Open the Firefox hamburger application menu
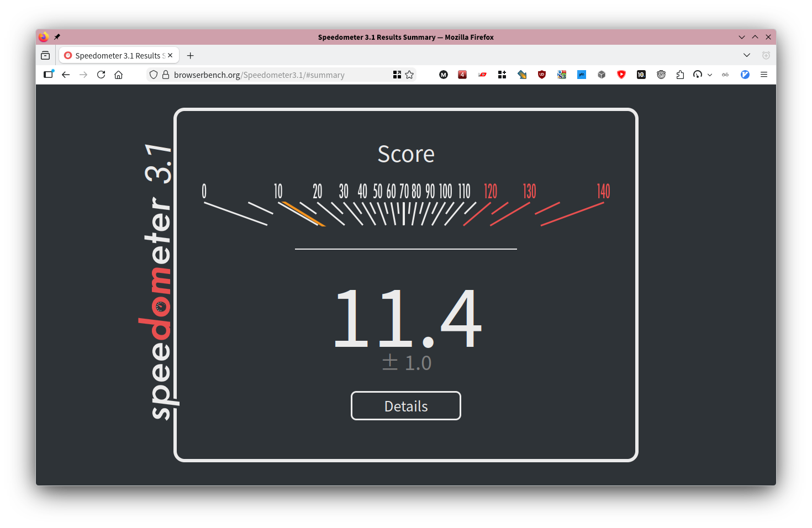 (764, 75)
